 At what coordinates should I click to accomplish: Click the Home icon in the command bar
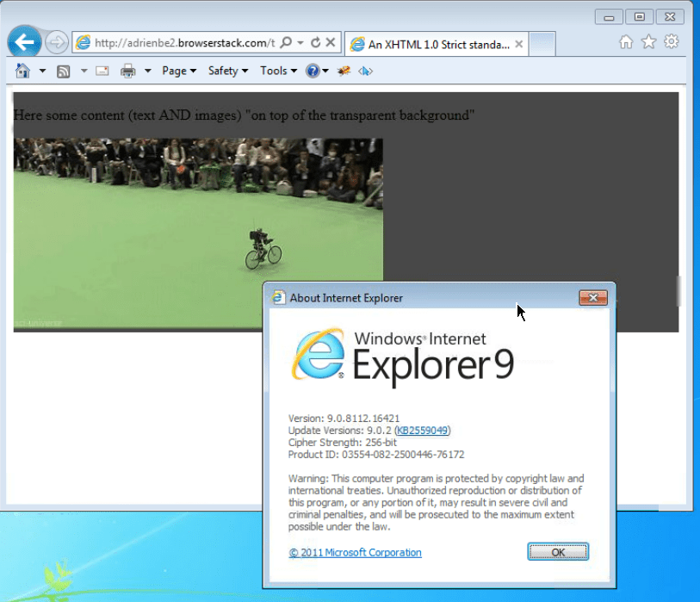coord(22,71)
